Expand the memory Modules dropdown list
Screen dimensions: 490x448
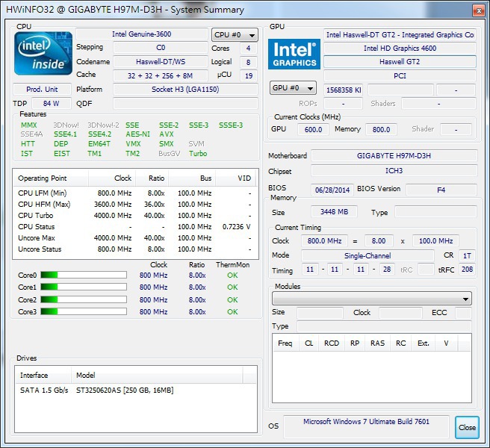pyautogui.click(x=371, y=299)
